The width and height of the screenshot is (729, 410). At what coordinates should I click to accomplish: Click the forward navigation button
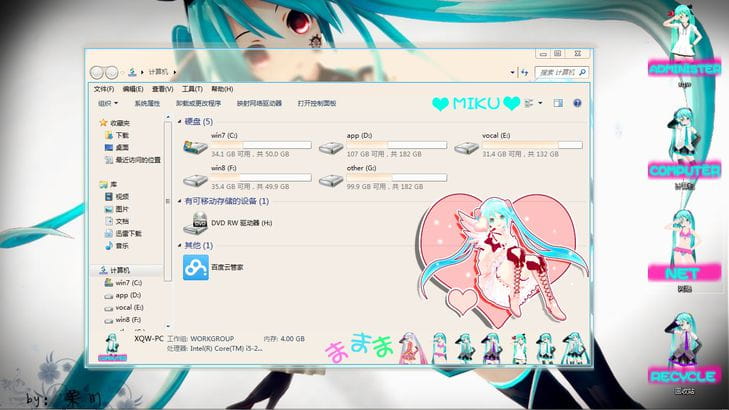(112, 73)
